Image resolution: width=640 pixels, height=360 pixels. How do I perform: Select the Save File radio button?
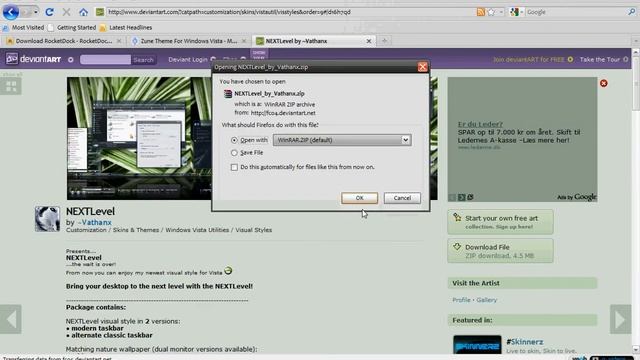coord(234,153)
